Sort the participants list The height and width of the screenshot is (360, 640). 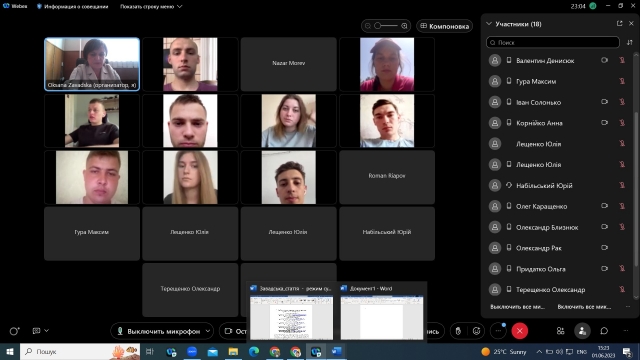point(629,42)
